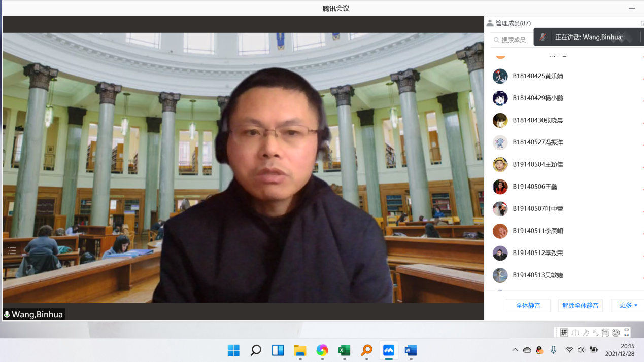The width and height of the screenshot is (644, 362).
Task: Open the Widgets icon on taskbar
Action: pyautogui.click(x=278, y=350)
